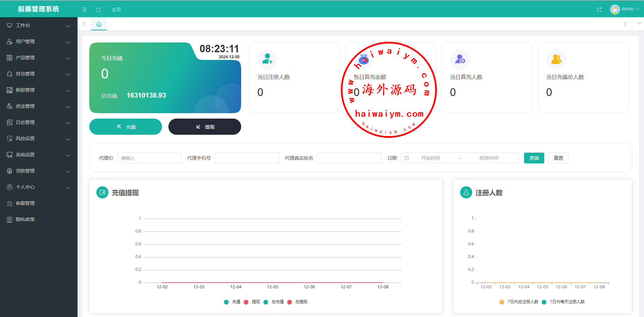Click the 当日充值总人数 yellow users icon
The width and height of the screenshot is (644, 317).
[x=556, y=59]
